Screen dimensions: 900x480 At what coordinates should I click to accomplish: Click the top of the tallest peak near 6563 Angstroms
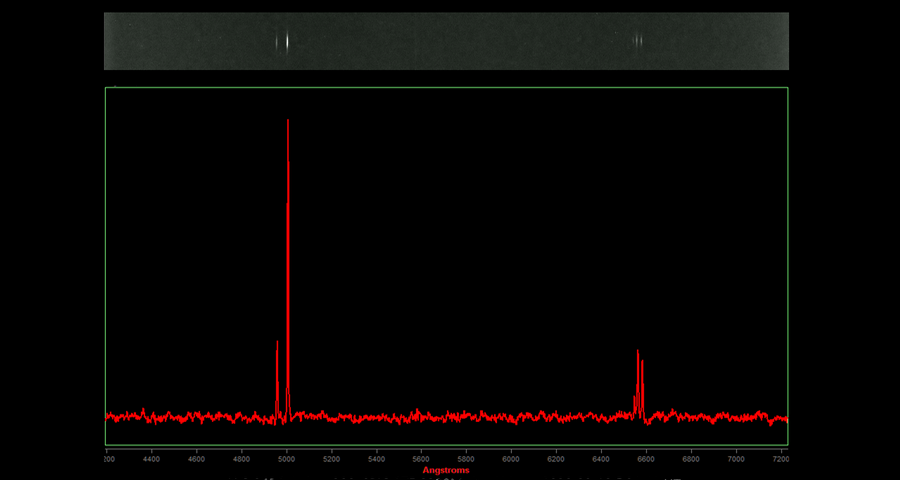click(x=637, y=352)
